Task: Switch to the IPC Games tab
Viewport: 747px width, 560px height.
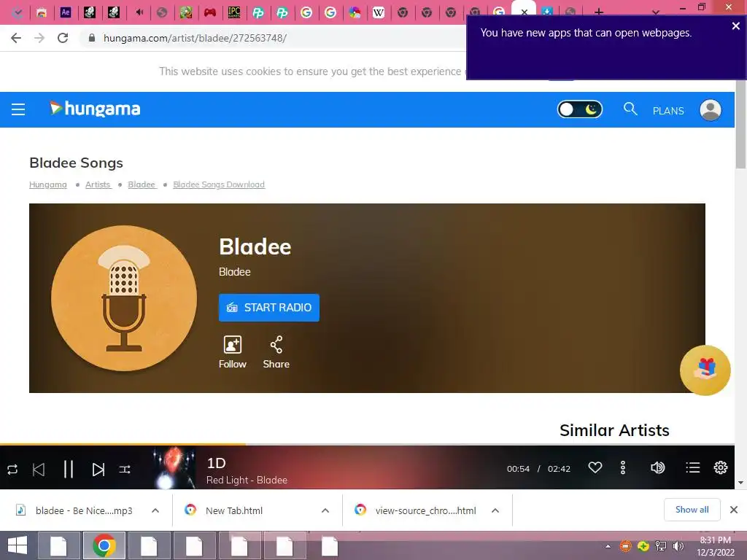Action: 234,12
